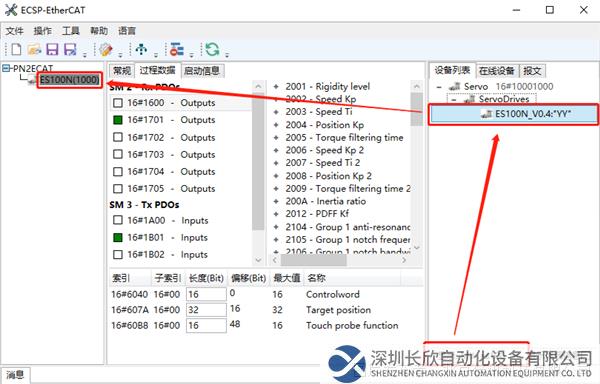Click the 索引 column header

pyautogui.click(x=130, y=278)
